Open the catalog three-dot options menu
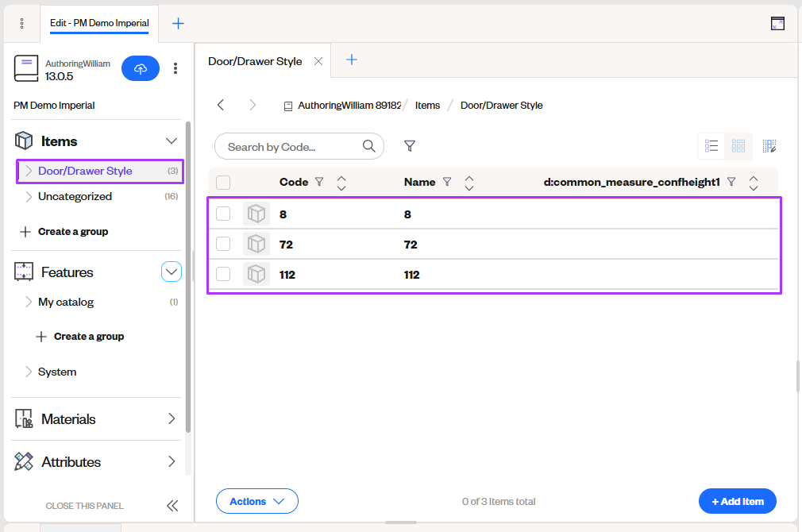The image size is (802, 532). 175,68
